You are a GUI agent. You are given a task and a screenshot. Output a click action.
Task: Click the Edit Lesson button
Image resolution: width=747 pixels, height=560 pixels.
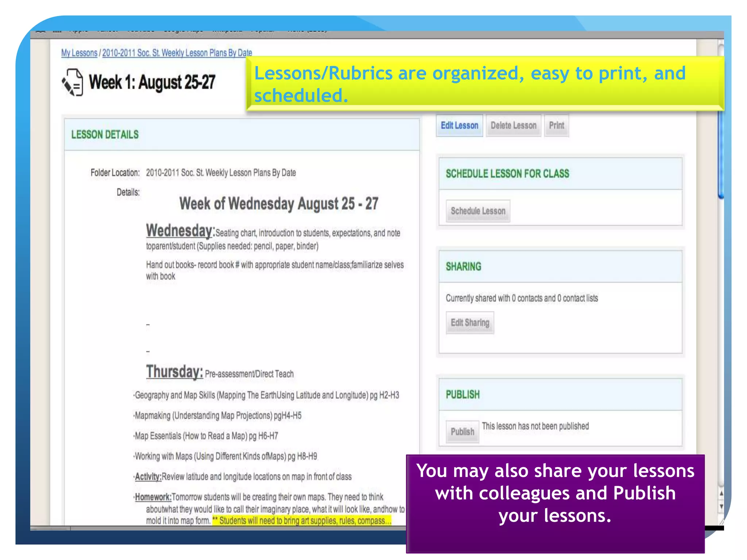pos(459,125)
